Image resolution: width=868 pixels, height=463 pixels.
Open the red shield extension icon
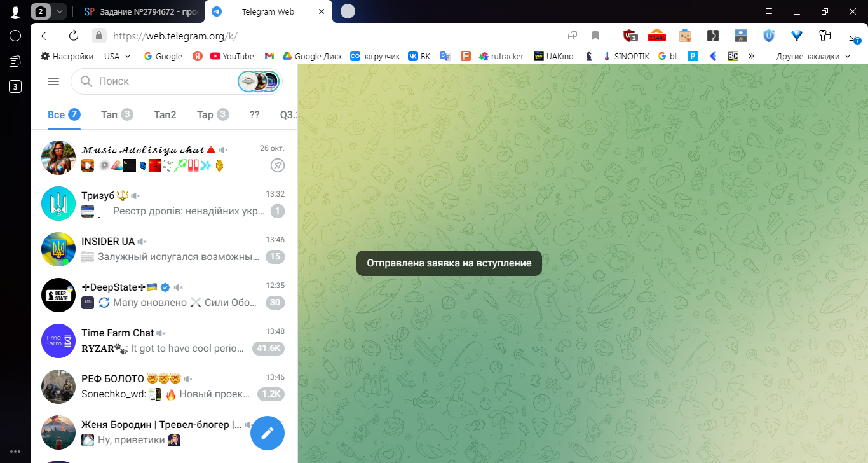pos(630,36)
